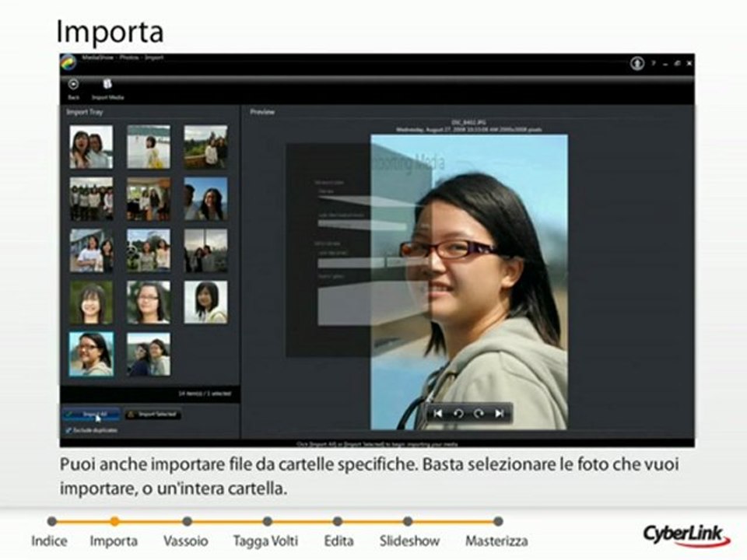Open help with the question mark
The height and width of the screenshot is (560, 747).
coord(654,63)
